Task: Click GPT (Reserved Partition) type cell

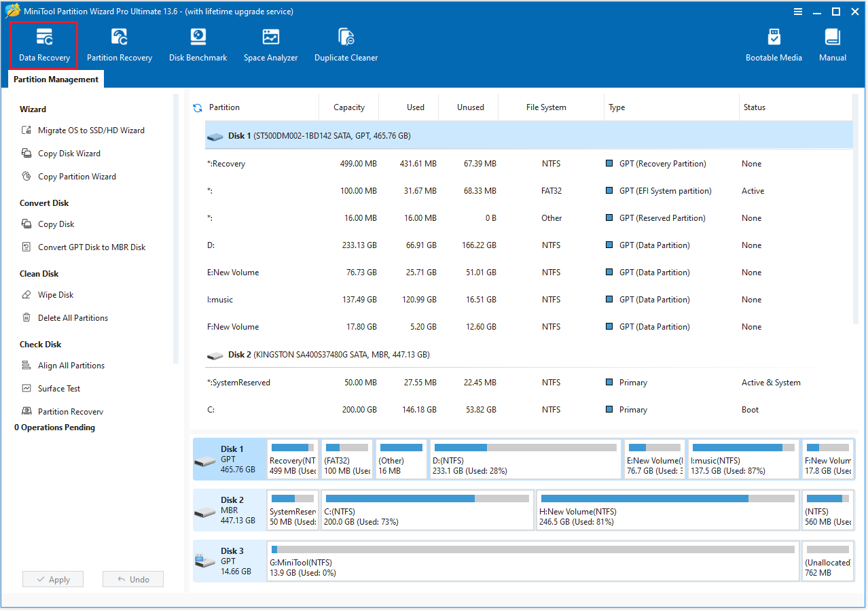Action: click(x=655, y=218)
